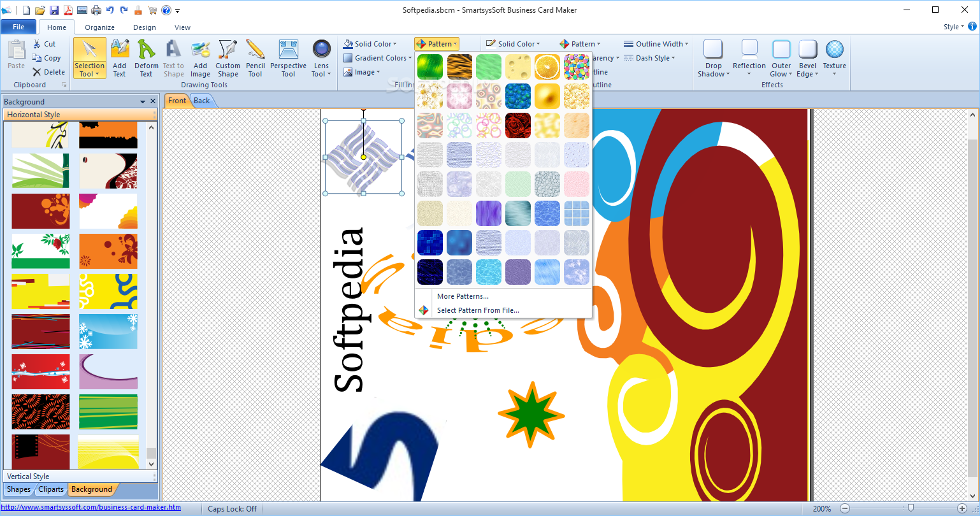
Task: Click the info icon next to Style
Action: click(x=972, y=27)
